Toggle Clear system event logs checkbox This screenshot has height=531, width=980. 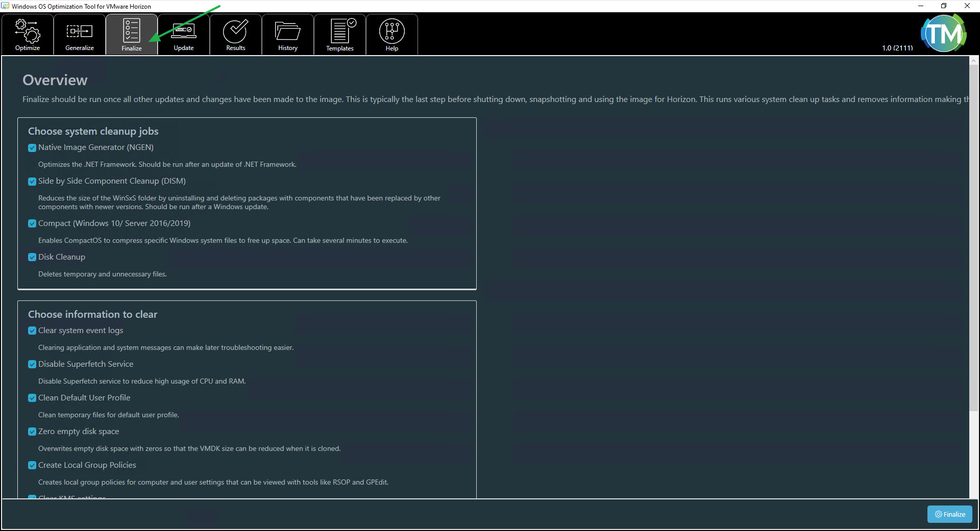pos(32,331)
